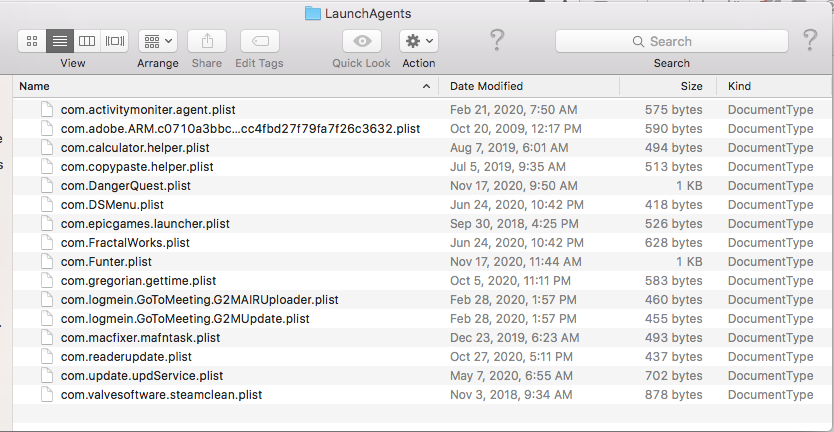Click document icon of com.DSMenu.plist
Screen dimensions: 834x432
(47, 205)
